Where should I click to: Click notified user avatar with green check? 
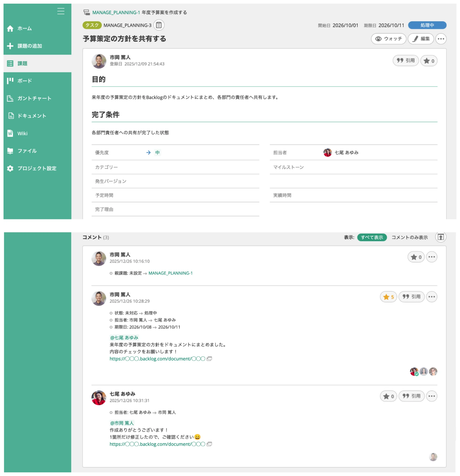414,371
